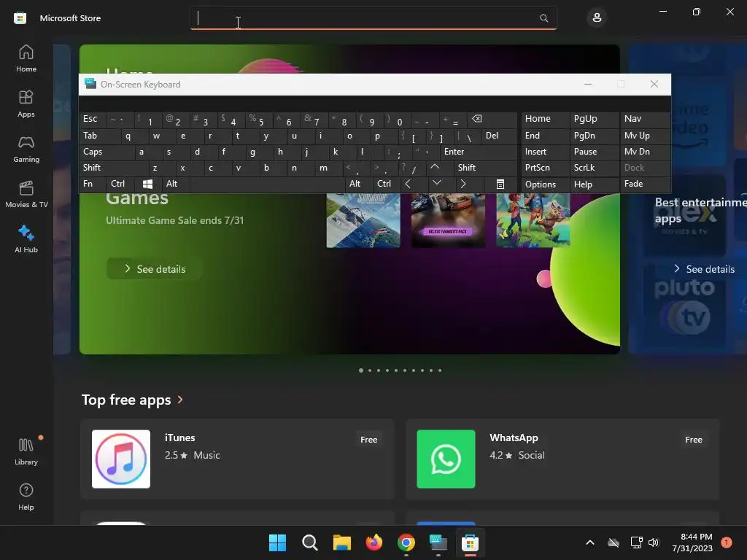
Task: Click the search magnifier icon in Store
Action: [x=543, y=18]
